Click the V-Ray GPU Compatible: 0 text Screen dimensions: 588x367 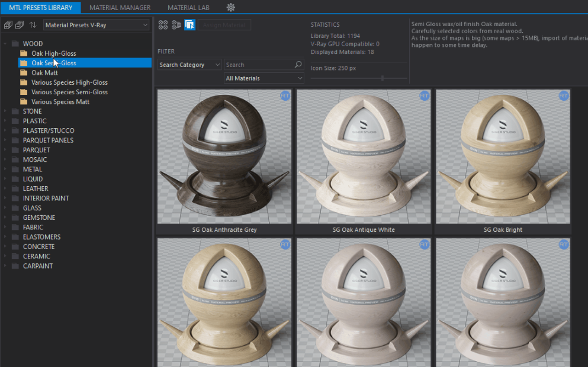point(345,44)
